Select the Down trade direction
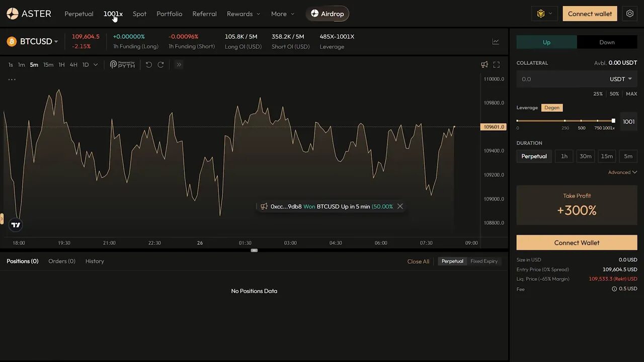The image size is (644, 362). tap(607, 42)
